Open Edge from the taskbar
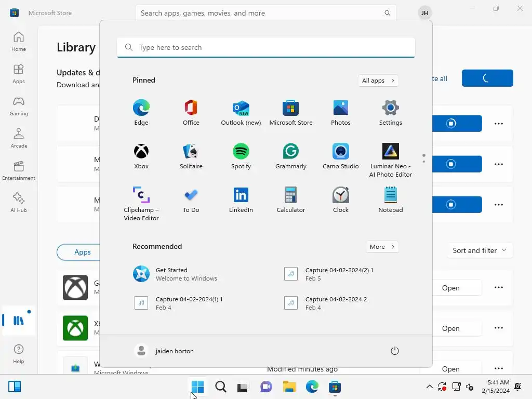 [x=312, y=387]
